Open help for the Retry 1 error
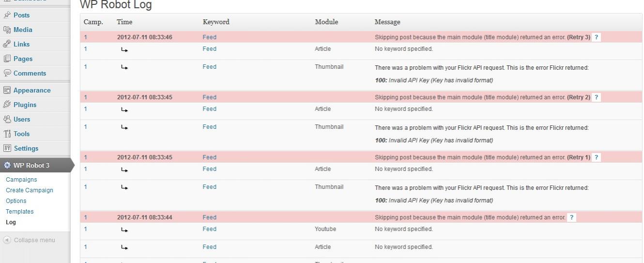 597,157
